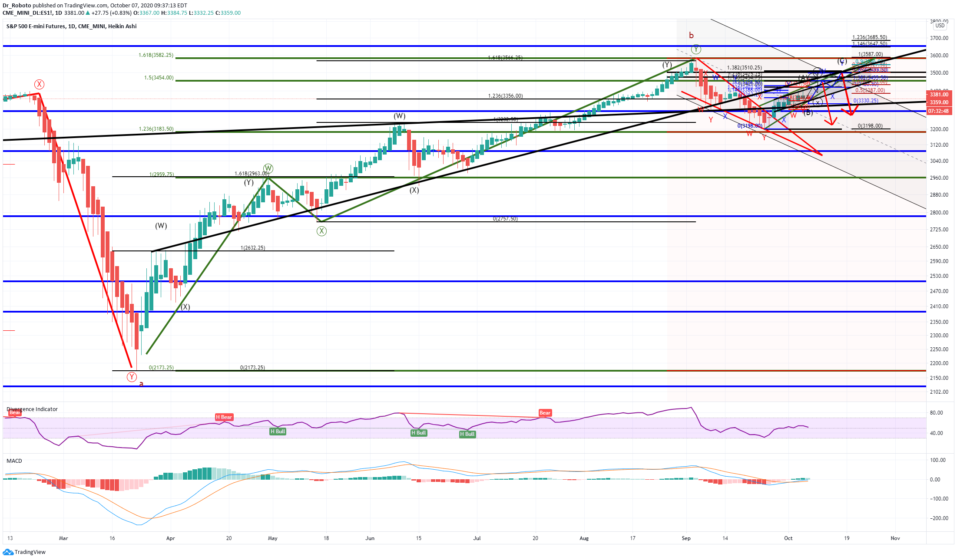
Task: Click the -200.00 MACD scale label
Action: (939, 518)
